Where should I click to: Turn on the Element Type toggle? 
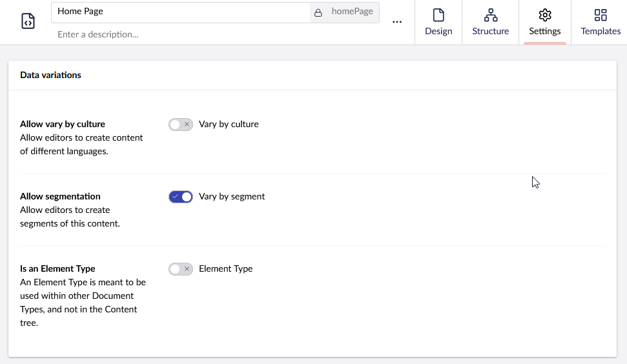(x=181, y=269)
